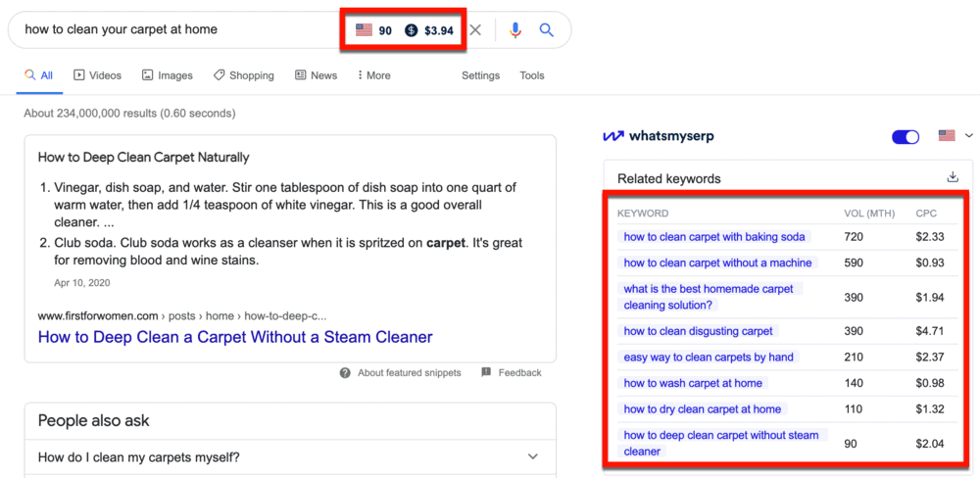This screenshot has width=980, height=478.
Task: Switch to the News tab
Action: 316,75
